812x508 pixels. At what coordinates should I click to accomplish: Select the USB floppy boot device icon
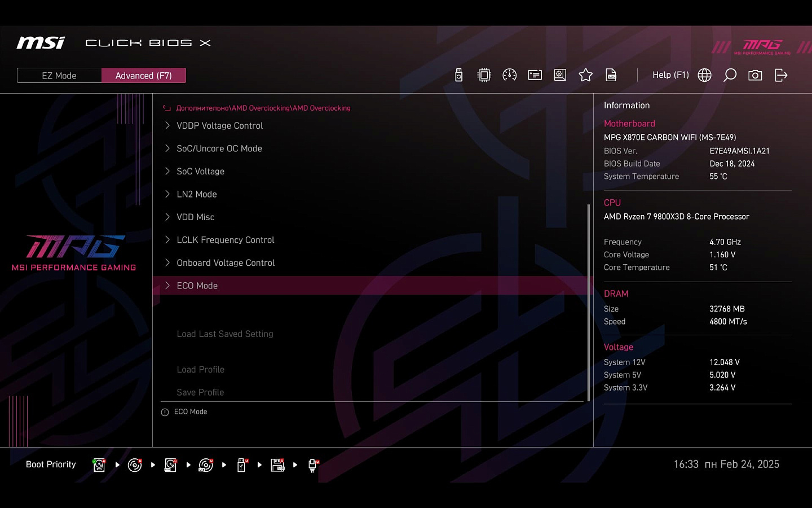277,465
